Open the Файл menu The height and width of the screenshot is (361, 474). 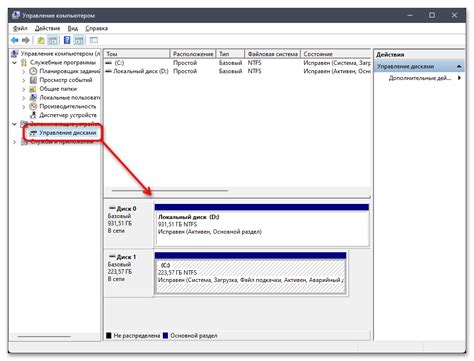pyautogui.click(x=20, y=28)
